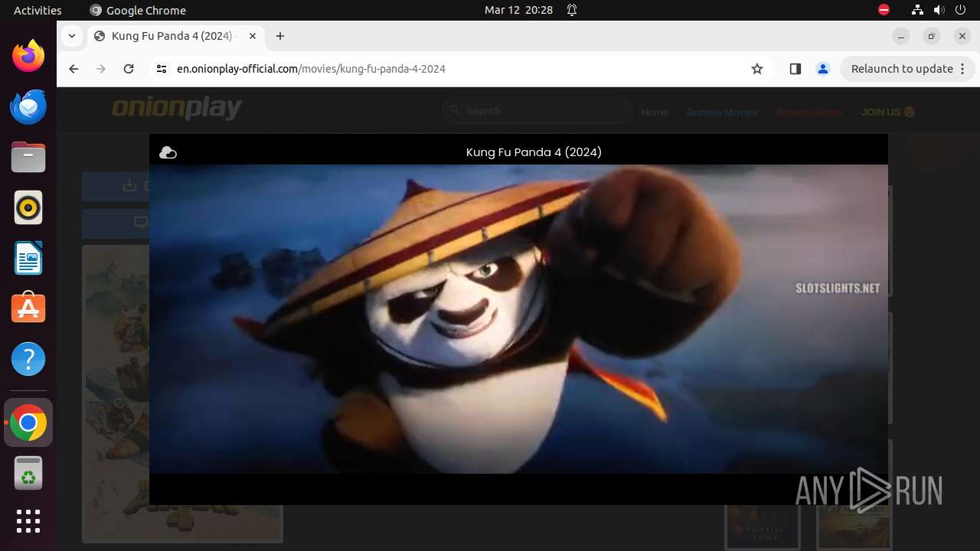Click the Search field on onionplay
This screenshot has height=551, width=980.
537,111
